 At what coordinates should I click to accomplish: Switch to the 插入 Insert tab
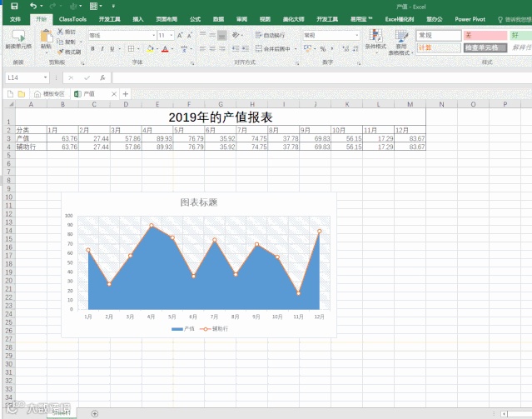pos(137,19)
